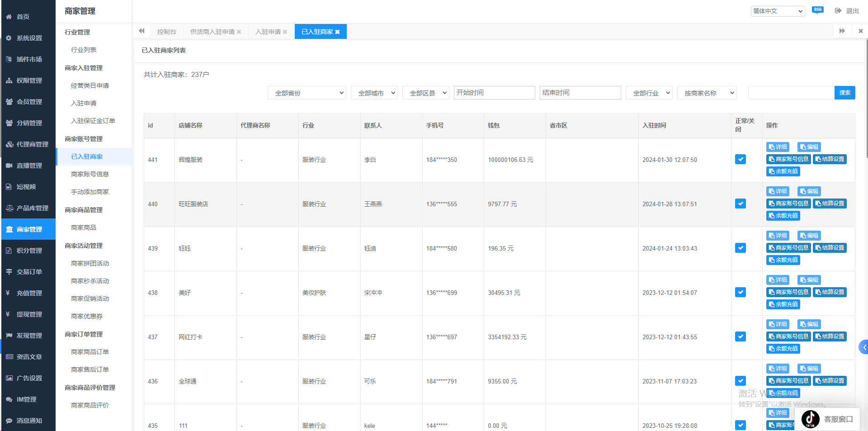Screen dimensions: 868x431
Task: Toggle status checkbox for store 钰钰
Action: (740, 248)
